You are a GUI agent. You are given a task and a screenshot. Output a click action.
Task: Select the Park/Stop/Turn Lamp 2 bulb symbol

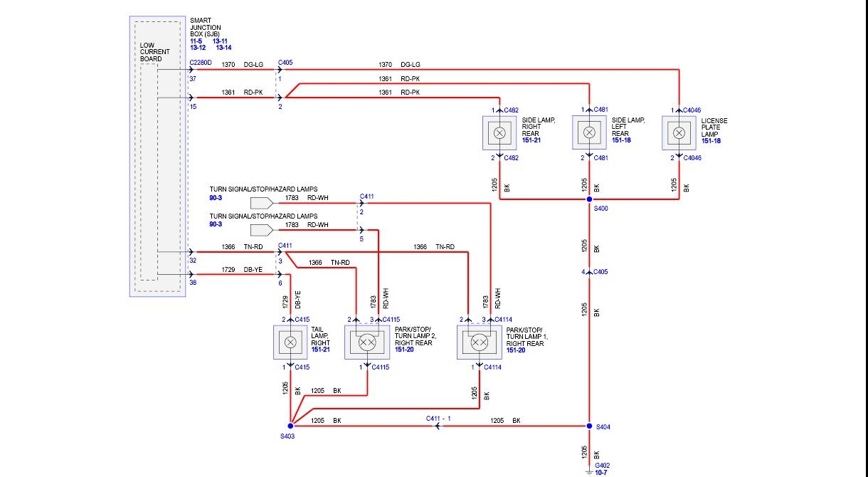click(366, 342)
